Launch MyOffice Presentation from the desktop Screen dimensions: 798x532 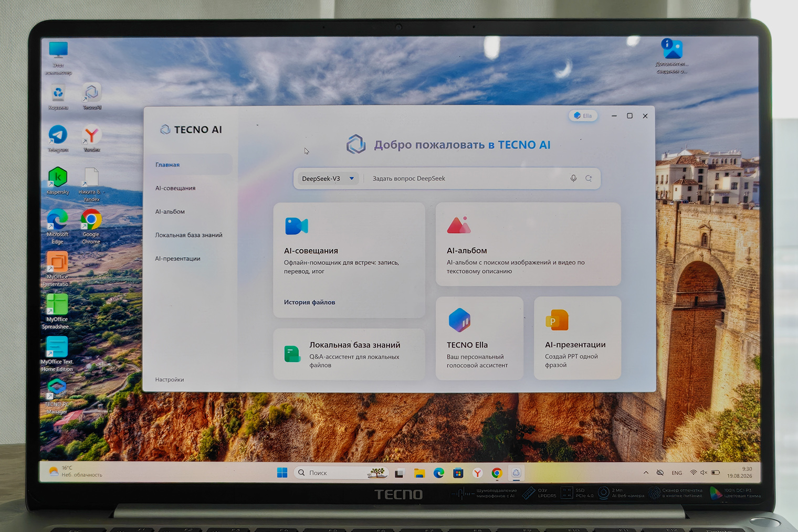point(57,269)
